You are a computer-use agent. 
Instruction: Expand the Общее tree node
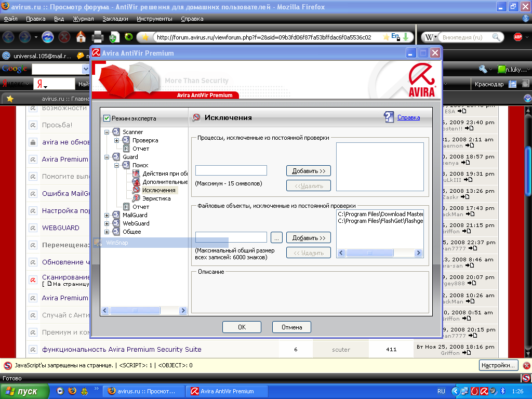(x=107, y=232)
